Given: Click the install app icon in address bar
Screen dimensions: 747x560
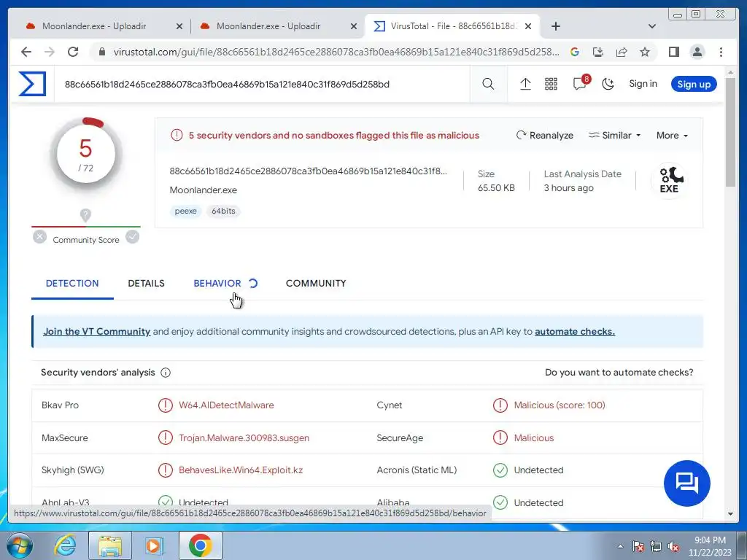Looking at the screenshot, I should pos(598,52).
